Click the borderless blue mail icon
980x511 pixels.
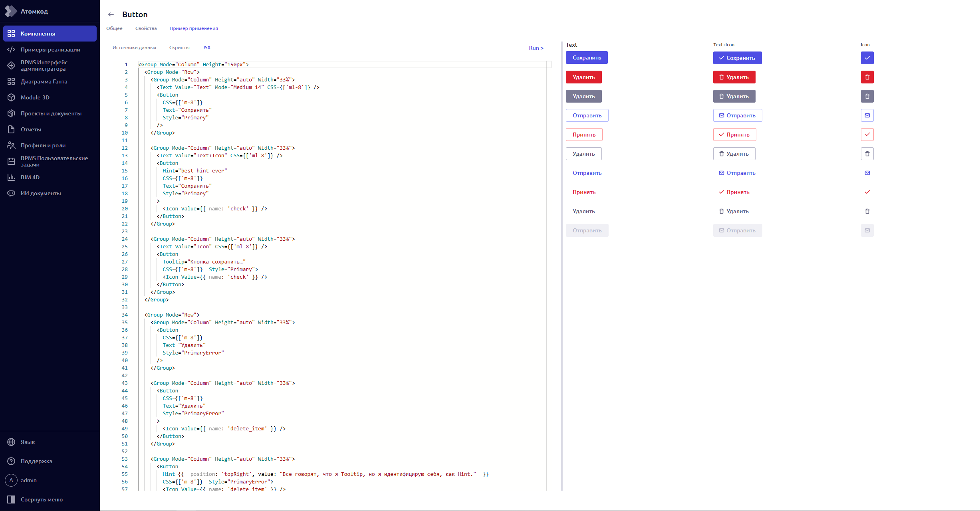867,173
